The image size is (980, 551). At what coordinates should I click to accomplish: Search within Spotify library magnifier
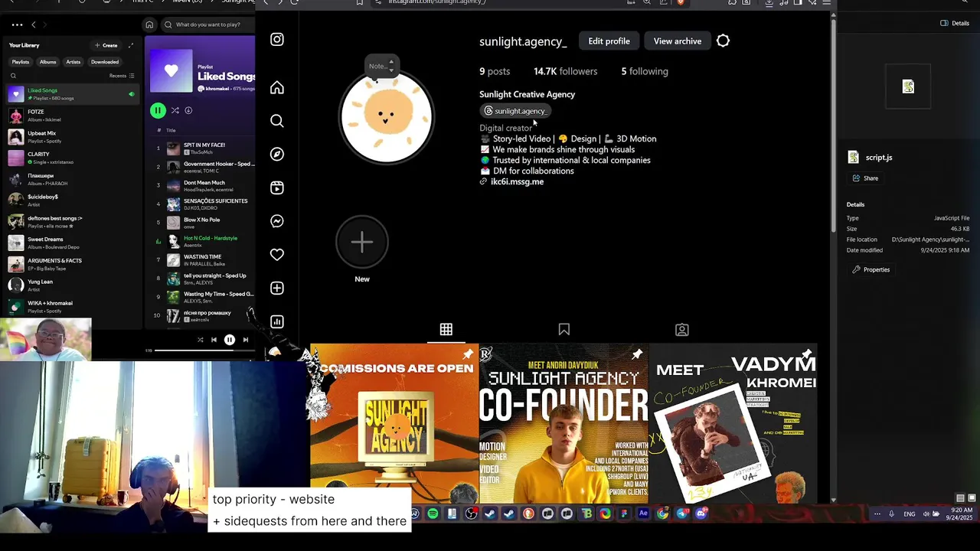[13, 76]
